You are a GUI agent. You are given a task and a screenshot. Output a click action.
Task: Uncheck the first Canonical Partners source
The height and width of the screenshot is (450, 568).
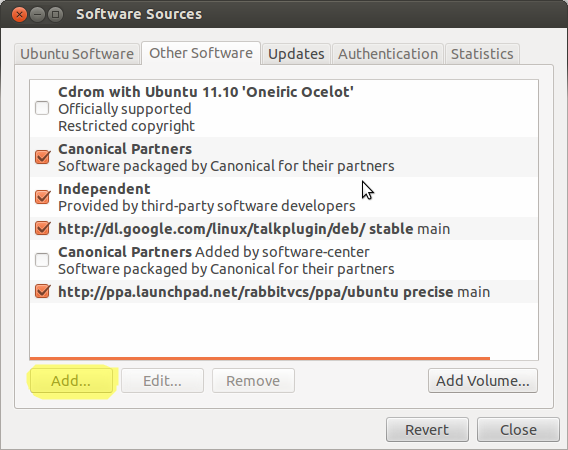(x=42, y=157)
